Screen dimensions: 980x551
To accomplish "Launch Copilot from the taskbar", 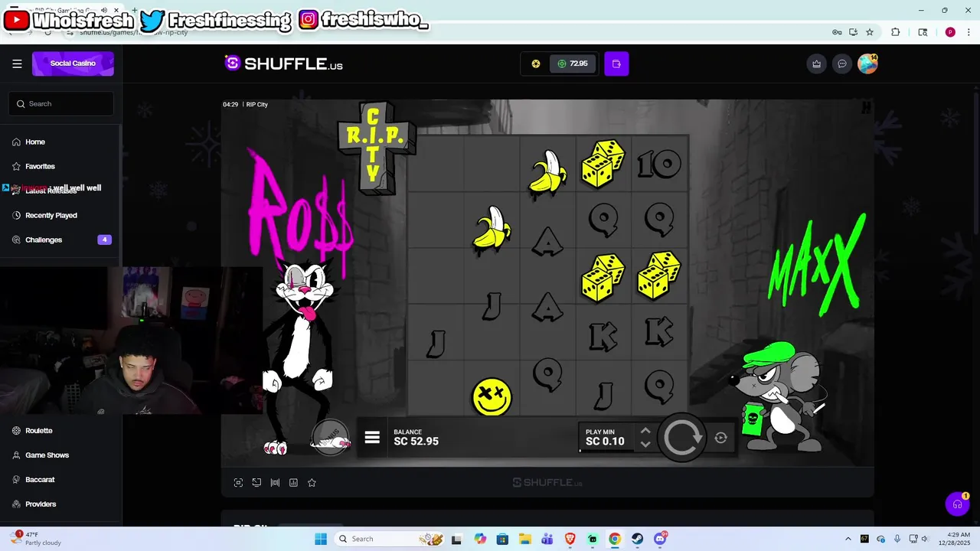I will click(480, 539).
